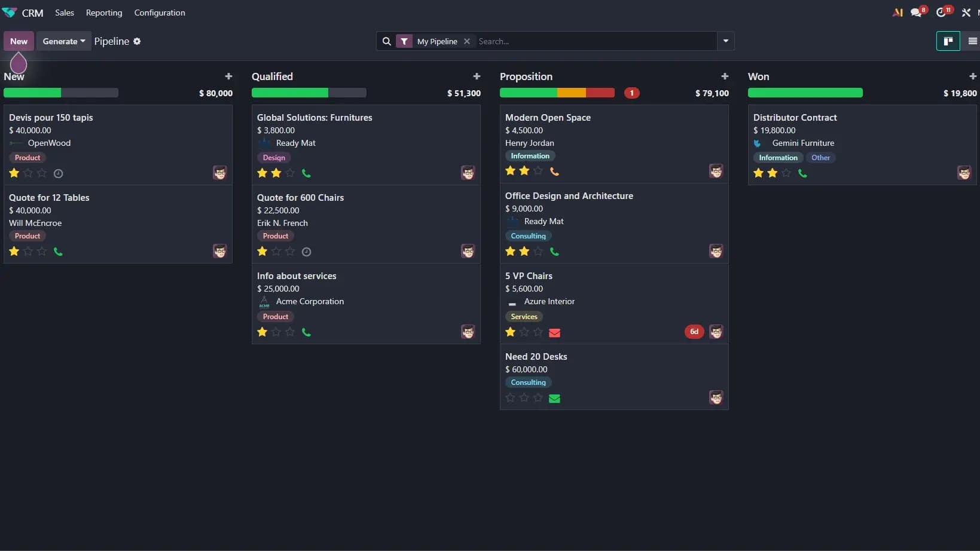The image size is (980, 551).
Task: Click orange phone on Modern Open Space
Action: 554,172
